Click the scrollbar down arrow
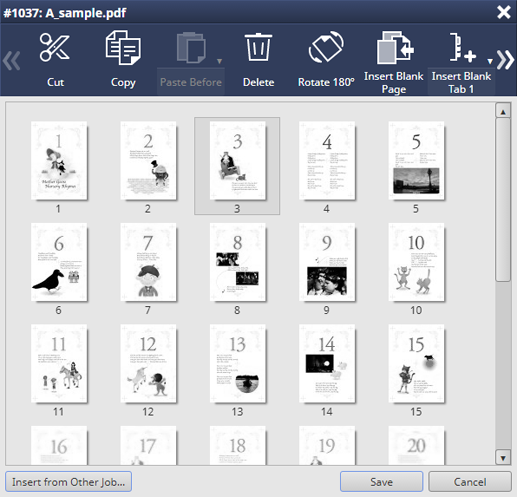 point(503,458)
